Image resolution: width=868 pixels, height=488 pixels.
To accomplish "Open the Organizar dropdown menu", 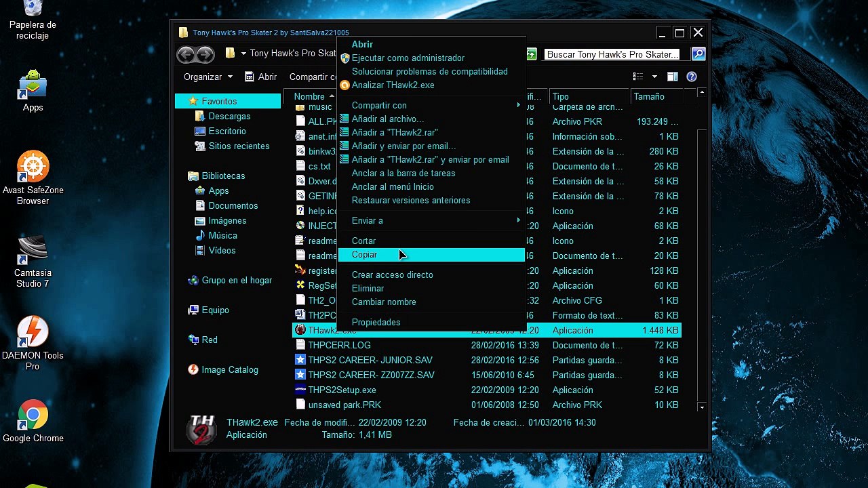I will 208,77.
